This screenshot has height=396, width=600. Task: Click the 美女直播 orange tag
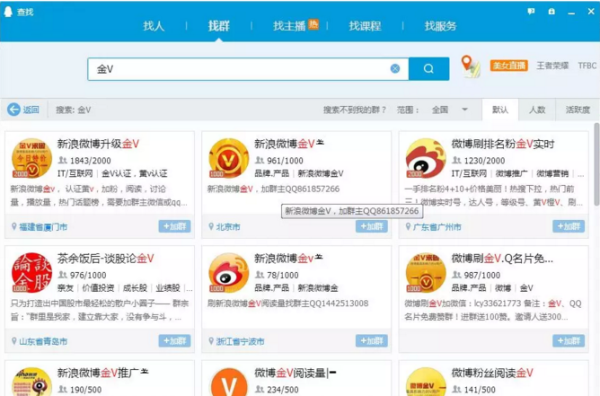pos(509,65)
